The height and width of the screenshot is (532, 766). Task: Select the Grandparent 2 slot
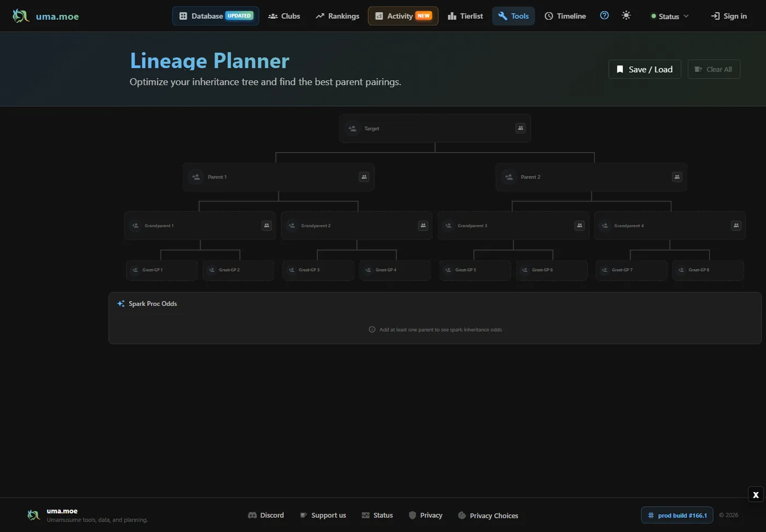pos(357,225)
